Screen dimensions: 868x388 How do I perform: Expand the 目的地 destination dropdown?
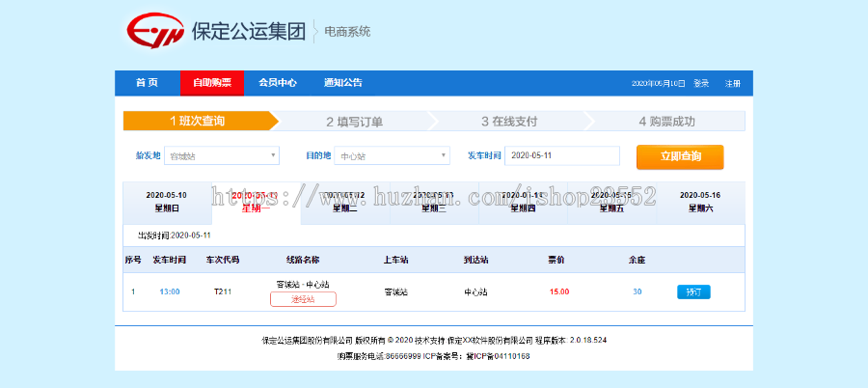point(392,155)
